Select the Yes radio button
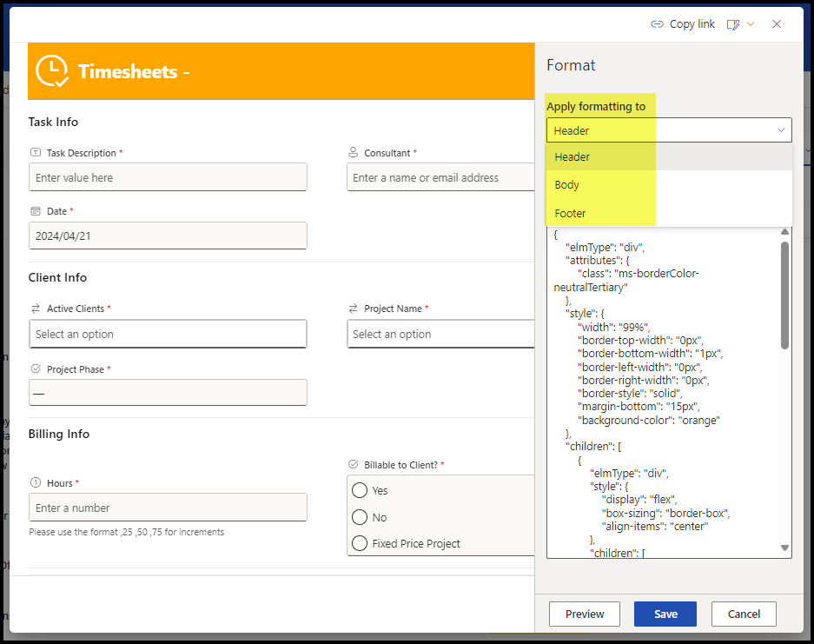The image size is (814, 644). (360, 490)
